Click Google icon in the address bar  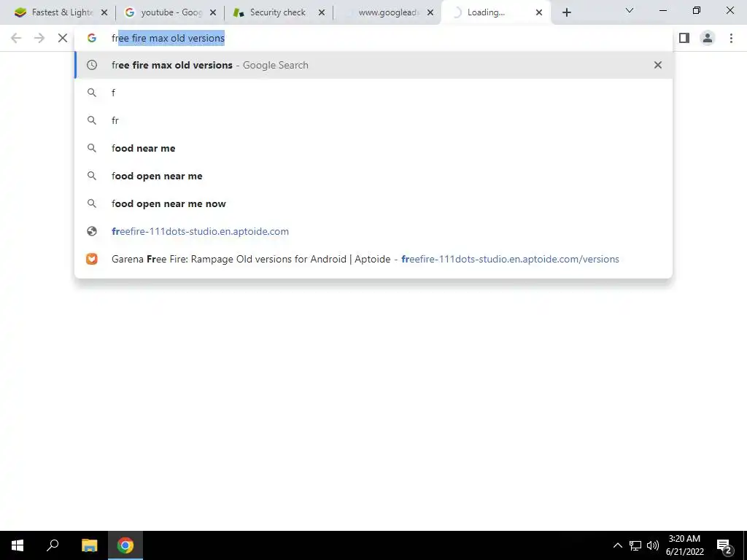[x=92, y=38]
